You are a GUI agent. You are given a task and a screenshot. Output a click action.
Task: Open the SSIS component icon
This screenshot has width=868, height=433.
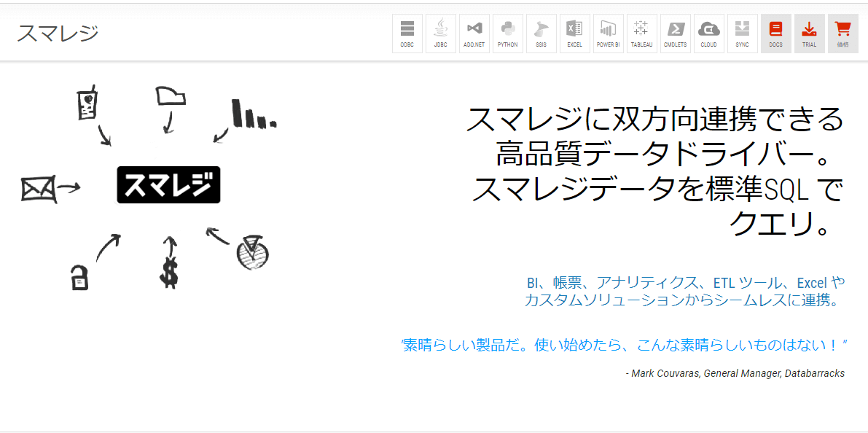click(541, 34)
